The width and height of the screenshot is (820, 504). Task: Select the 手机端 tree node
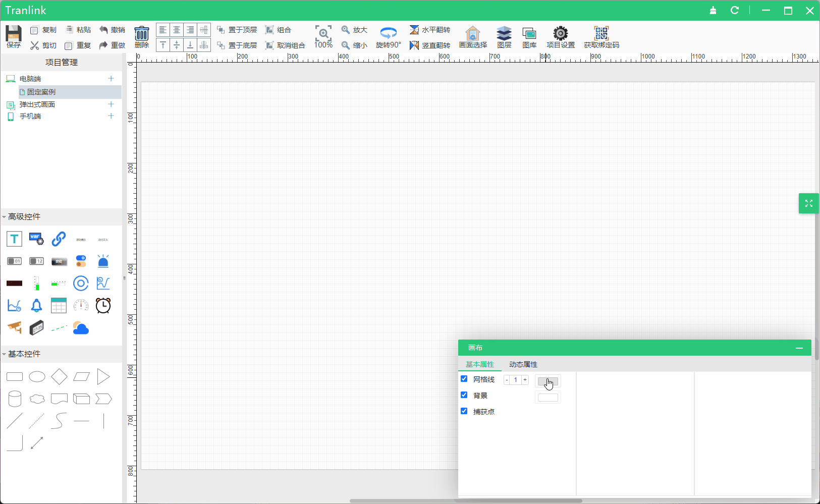tap(30, 116)
